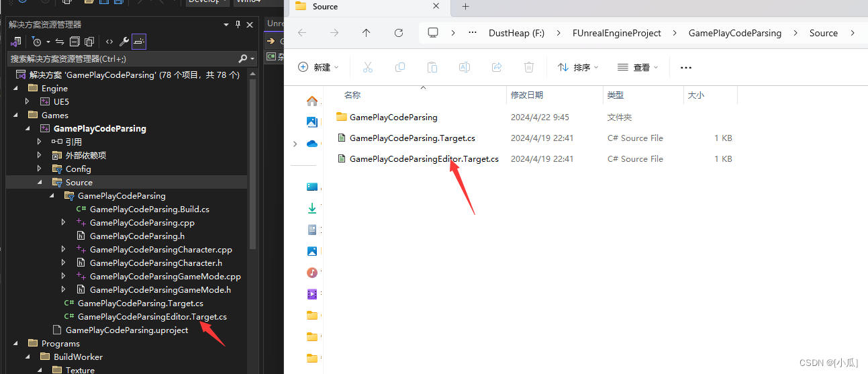Open the 新建 (New) menu button
This screenshot has width=868, height=374.
(x=318, y=67)
